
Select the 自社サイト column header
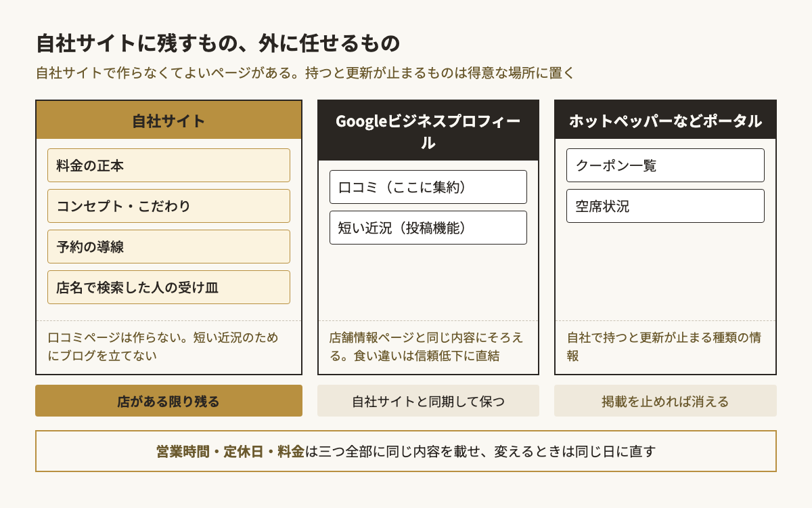168,121
